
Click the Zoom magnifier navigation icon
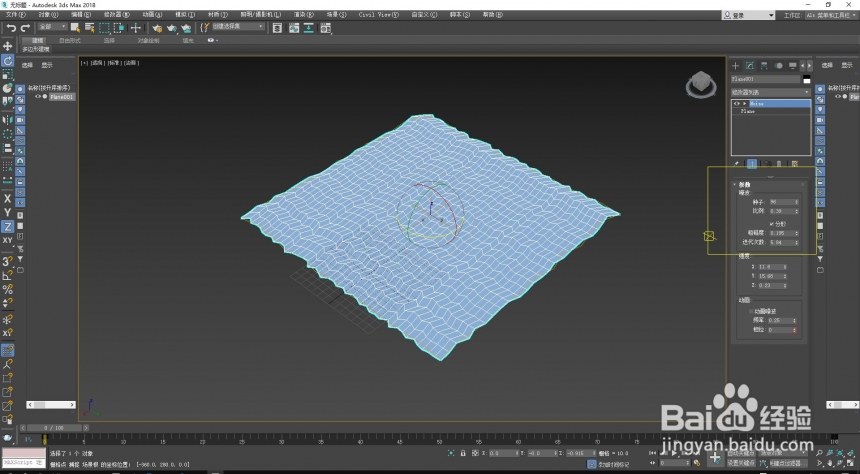pyautogui.click(x=819, y=453)
